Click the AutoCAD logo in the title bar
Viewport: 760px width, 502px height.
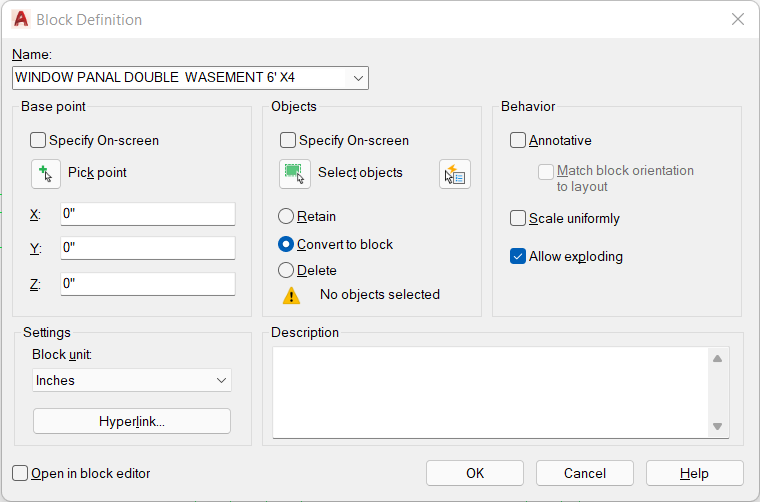coord(21,19)
